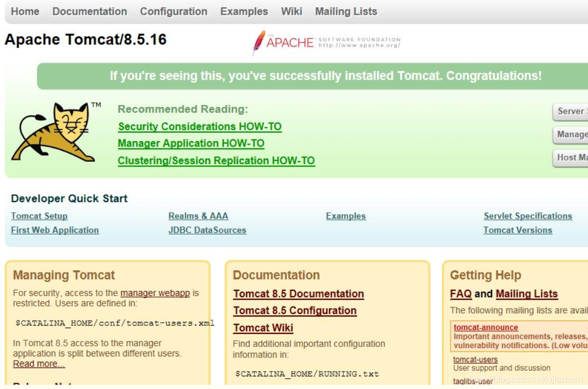This screenshot has height=389, width=588.
Task: Click the successfully installed Tomcat congratulations banner
Action: [x=313, y=76]
